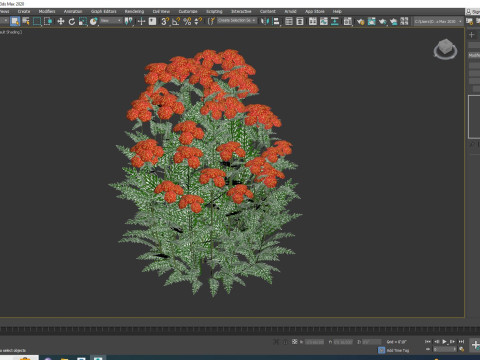Activate Select and Scale tool

click(83, 21)
